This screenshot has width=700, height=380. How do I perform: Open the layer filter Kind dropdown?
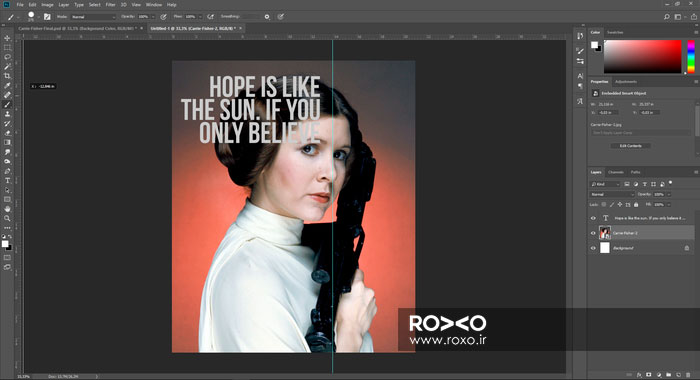point(605,184)
